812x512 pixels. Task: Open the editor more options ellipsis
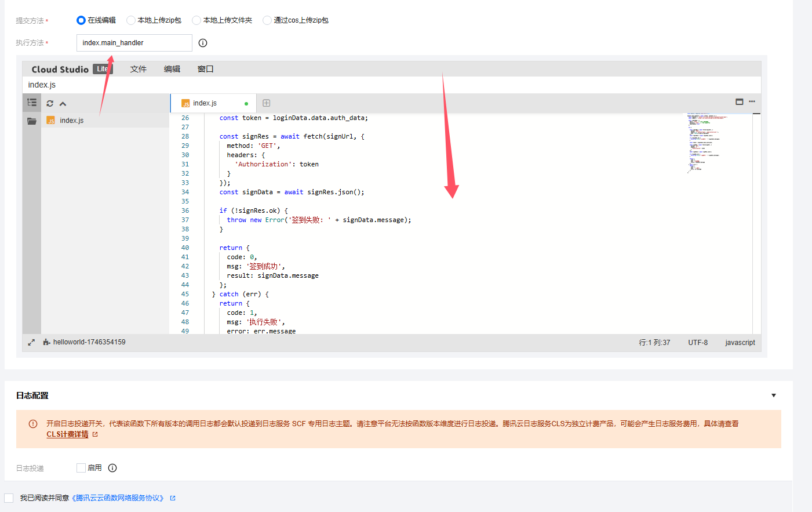(752, 101)
